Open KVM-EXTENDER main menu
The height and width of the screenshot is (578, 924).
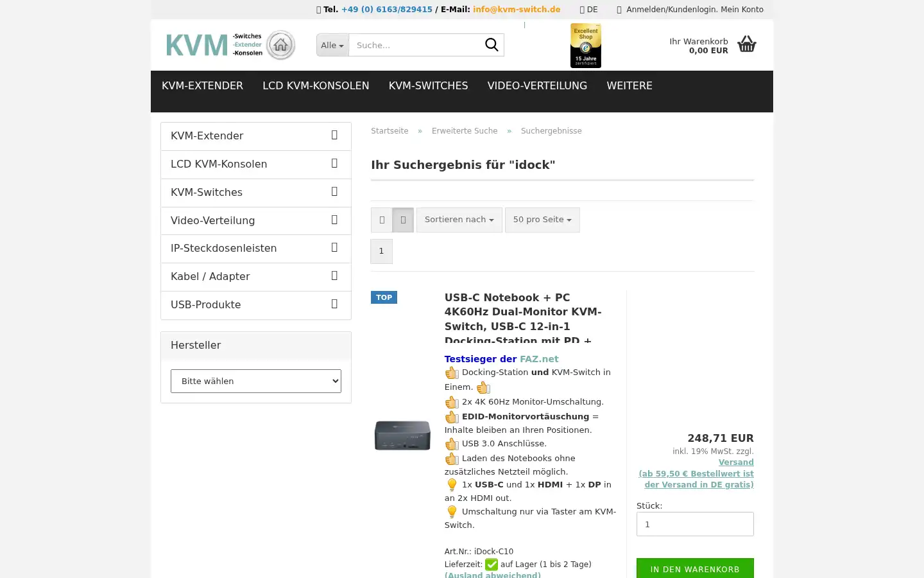202,85
